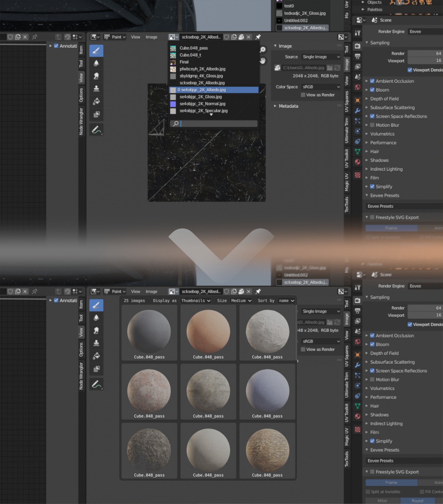This screenshot has height=504, width=443.
Task: Select se4objgc_2K_Normal.jpg from the image list
Action: pos(214,104)
